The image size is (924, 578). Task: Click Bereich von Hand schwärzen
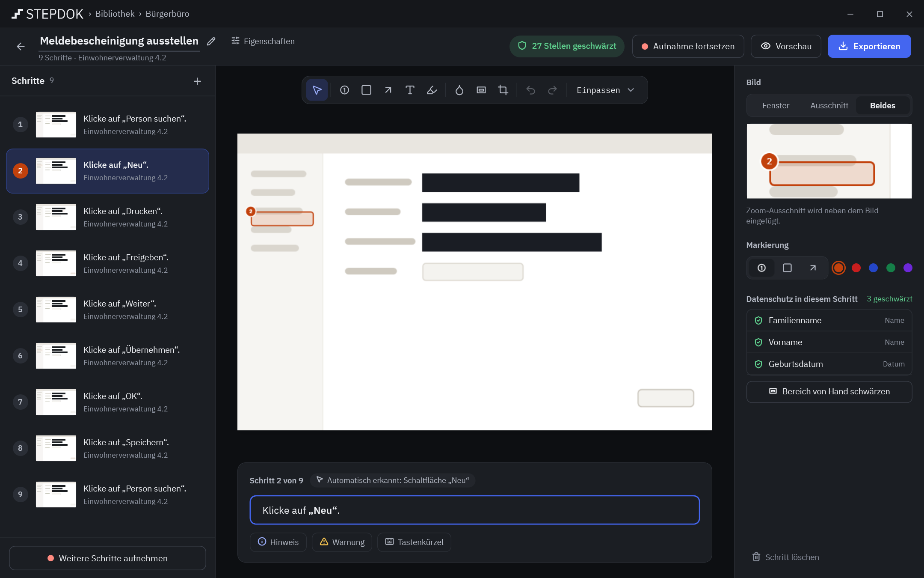pos(829,392)
